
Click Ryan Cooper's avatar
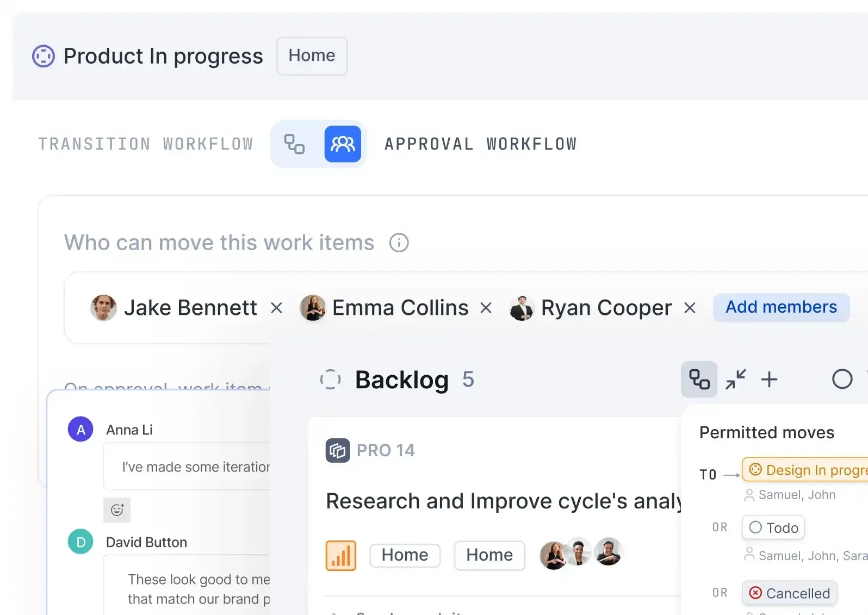coord(522,307)
